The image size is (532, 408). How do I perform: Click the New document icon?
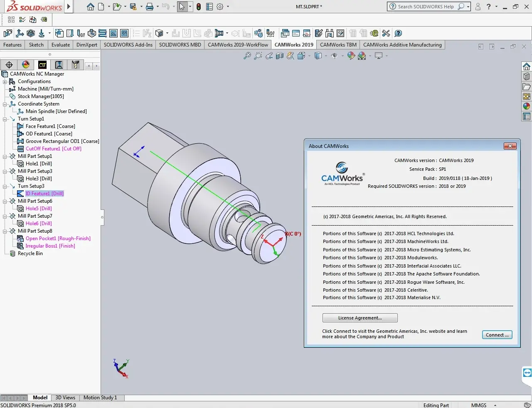click(101, 7)
